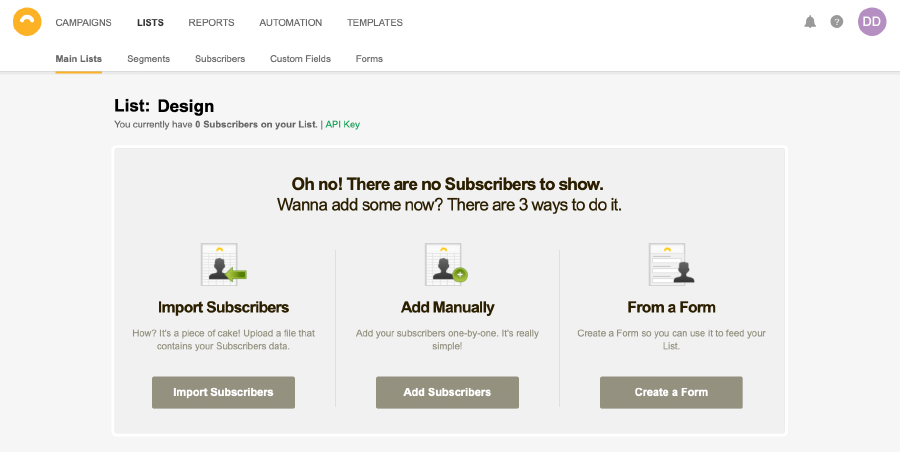The height and width of the screenshot is (452, 900).
Task: Select Automation in the top navigation
Action: point(290,22)
